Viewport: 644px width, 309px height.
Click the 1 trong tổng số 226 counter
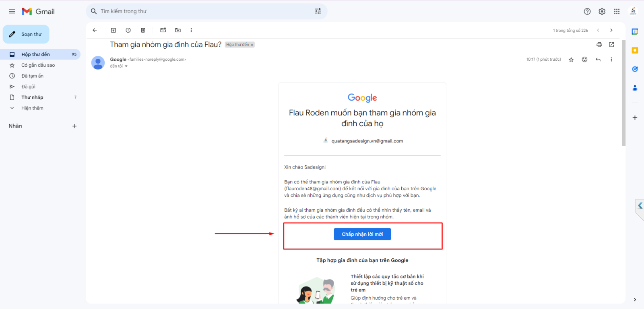[570, 31]
